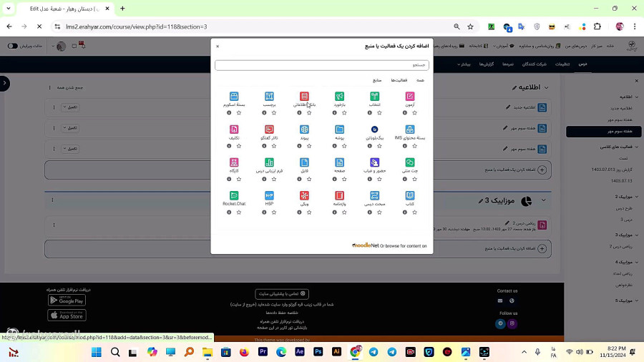The height and width of the screenshot is (362, 644).
Task: Star the کتاب resource as favorite
Action: pyautogui.click(x=414, y=212)
